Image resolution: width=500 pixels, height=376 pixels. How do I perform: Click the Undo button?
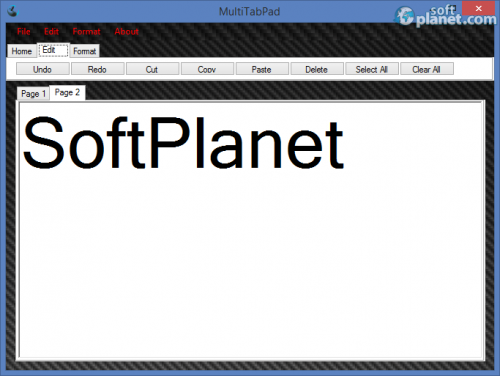coord(43,69)
